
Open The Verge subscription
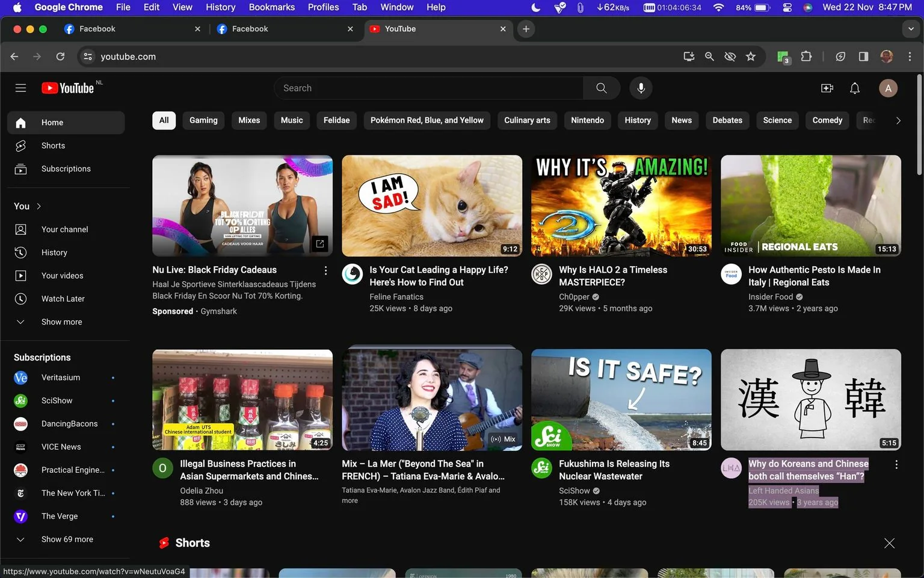coord(65,516)
